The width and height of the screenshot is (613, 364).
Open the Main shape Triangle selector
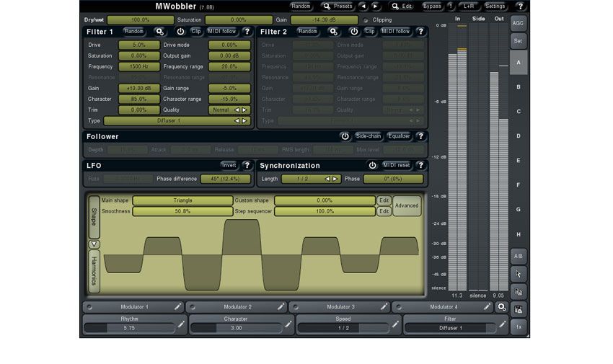point(182,200)
